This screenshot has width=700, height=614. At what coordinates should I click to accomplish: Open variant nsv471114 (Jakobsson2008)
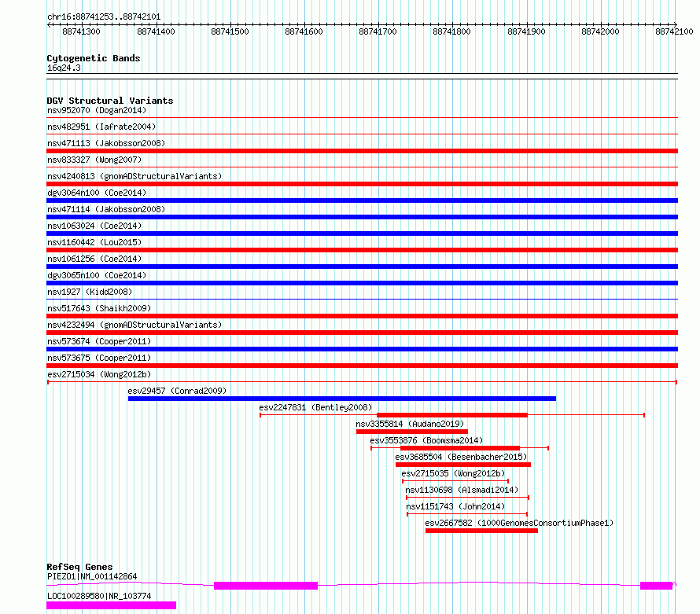point(106,209)
